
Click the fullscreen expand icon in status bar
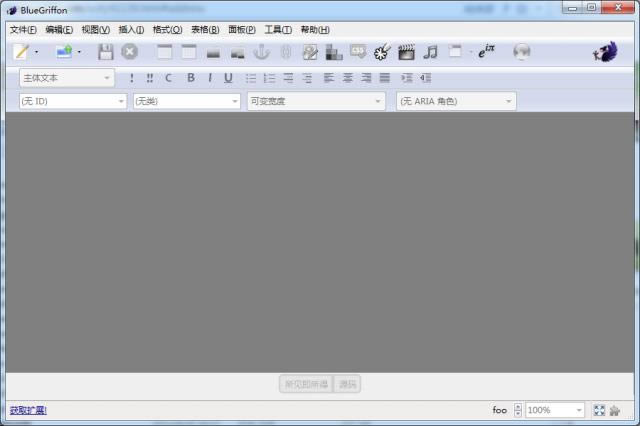pos(599,410)
